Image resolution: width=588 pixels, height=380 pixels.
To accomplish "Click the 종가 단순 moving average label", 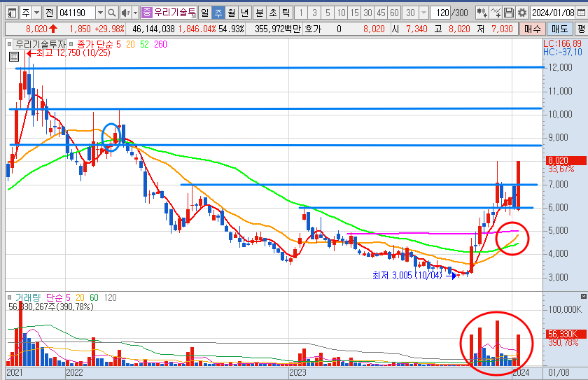I will point(95,44).
